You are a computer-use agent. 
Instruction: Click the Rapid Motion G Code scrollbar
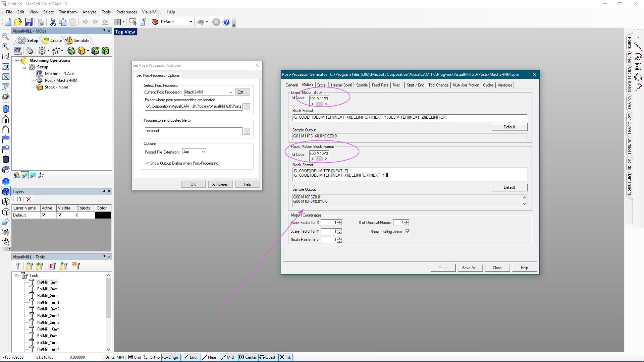coord(319,159)
